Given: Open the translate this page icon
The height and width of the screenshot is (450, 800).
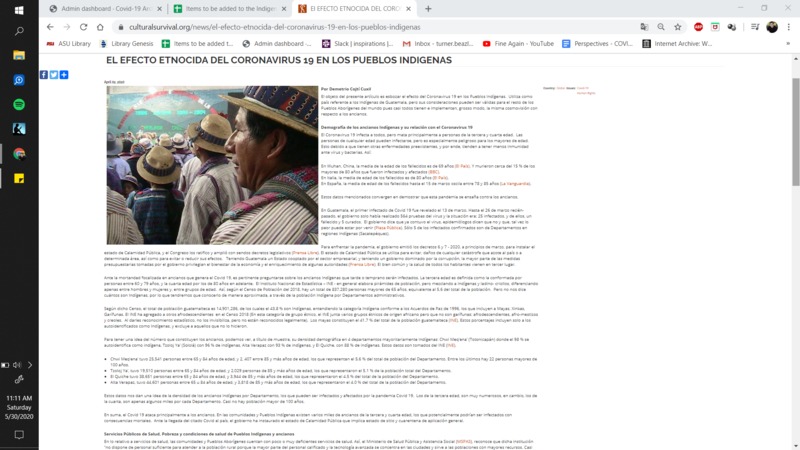Looking at the screenshot, I should [644, 27].
